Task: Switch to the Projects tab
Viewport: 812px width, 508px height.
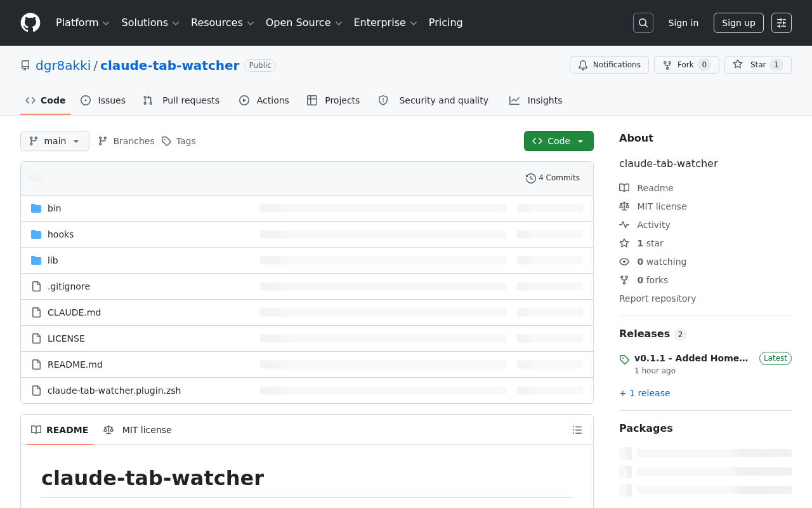Action: tap(334, 100)
